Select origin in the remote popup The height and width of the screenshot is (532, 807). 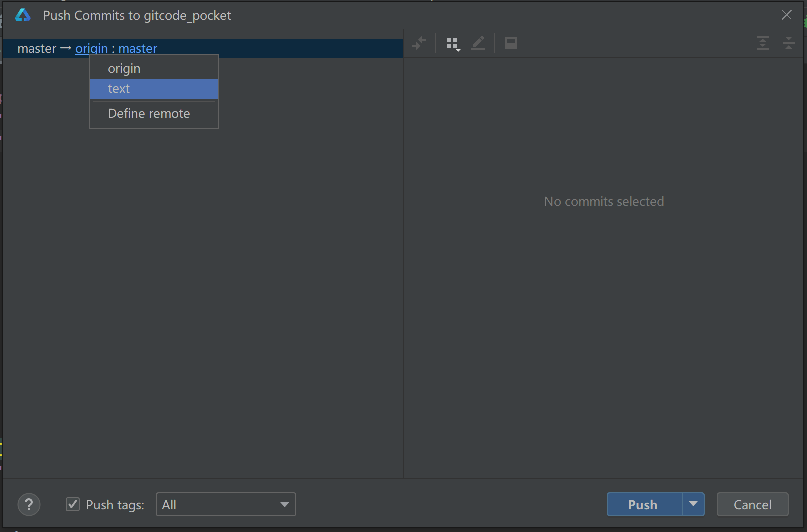(154, 68)
